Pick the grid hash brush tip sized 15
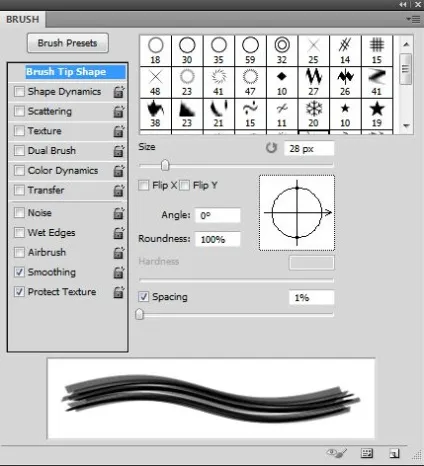424x466 pixels. (377, 51)
